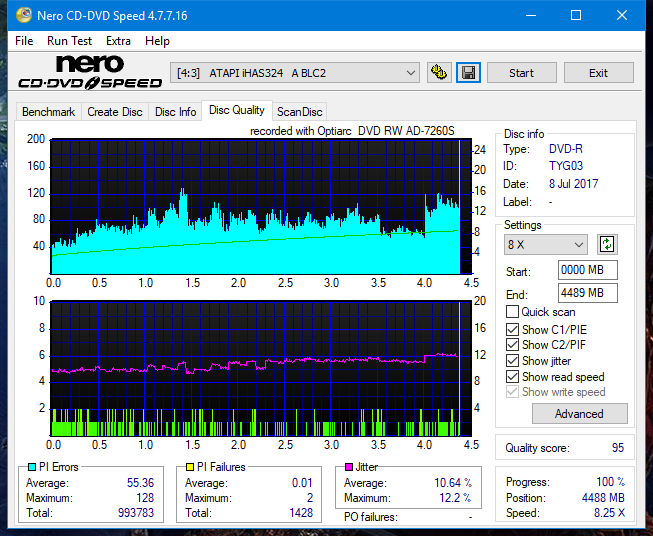The height and width of the screenshot is (536, 653).
Task: Minimize the Nero CD-DVD Speed window
Action: coord(531,15)
